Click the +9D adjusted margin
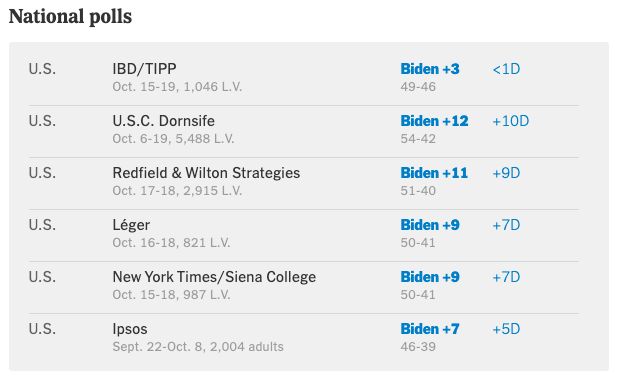The height and width of the screenshot is (385, 622). coord(506,173)
